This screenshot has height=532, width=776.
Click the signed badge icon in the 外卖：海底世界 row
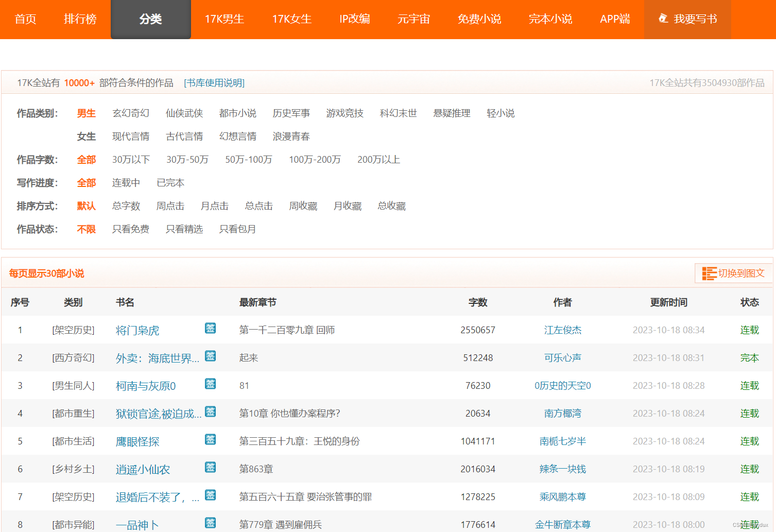point(211,356)
